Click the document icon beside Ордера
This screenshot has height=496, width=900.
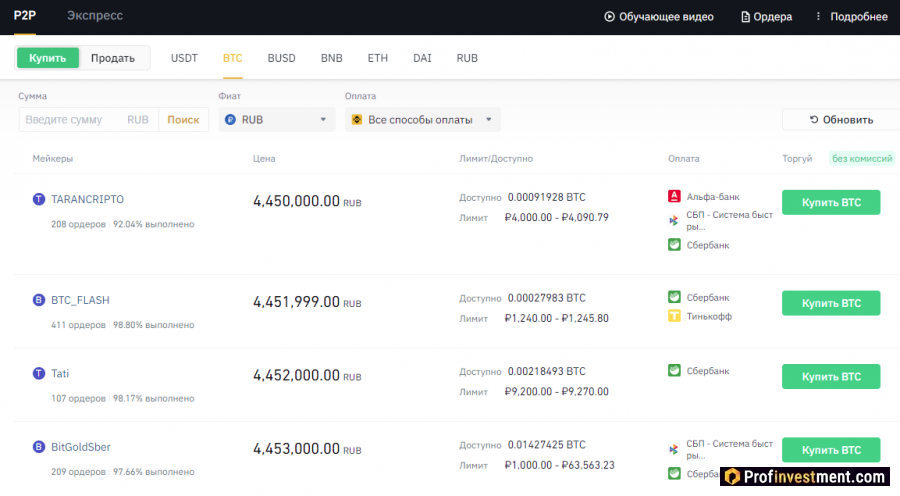[x=745, y=17]
